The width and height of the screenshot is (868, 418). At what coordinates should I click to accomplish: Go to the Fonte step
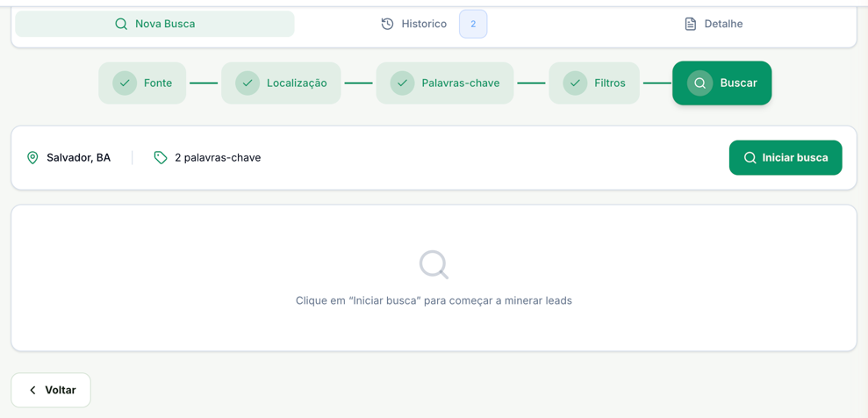[x=142, y=83]
